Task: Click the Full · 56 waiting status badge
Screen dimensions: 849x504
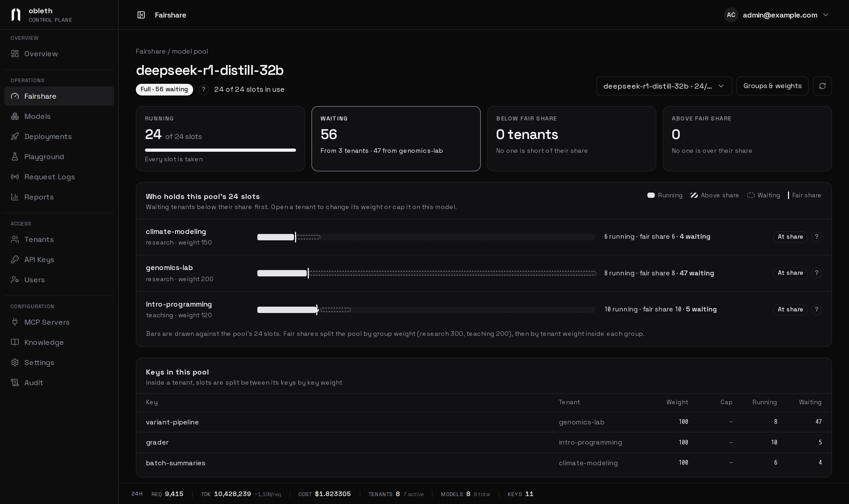Action: click(x=164, y=89)
